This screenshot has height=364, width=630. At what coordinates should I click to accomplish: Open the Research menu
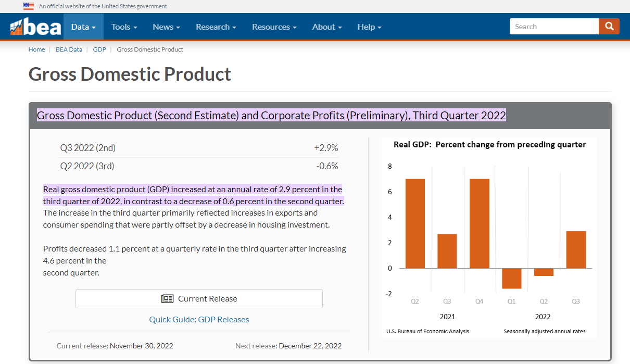[216, 27]
